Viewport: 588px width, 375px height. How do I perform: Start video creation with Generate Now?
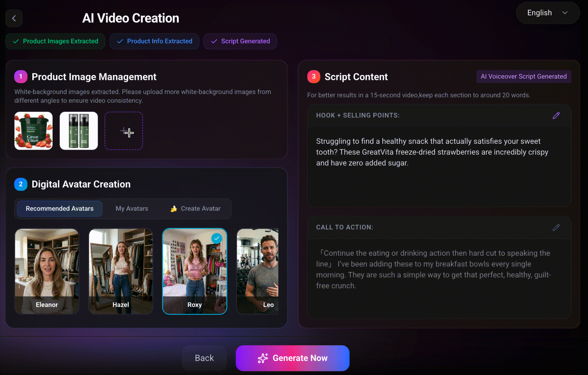293,358
